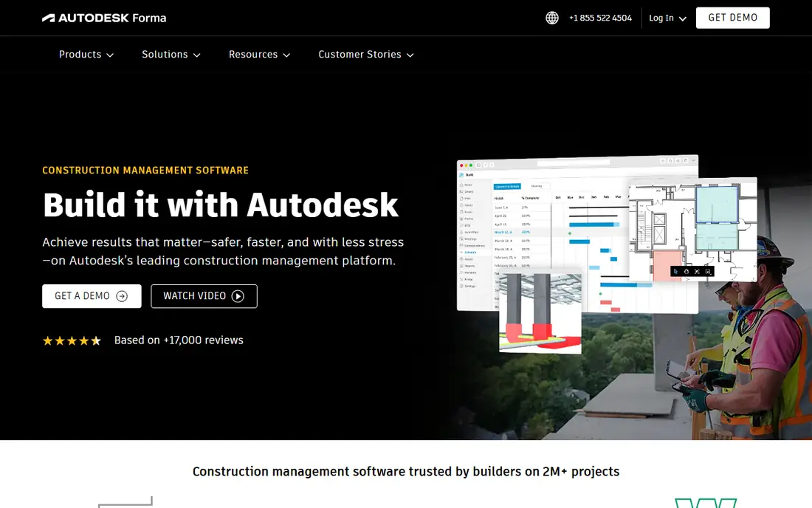
Task: Click the five-star rating icons
Action: point(72,340)
